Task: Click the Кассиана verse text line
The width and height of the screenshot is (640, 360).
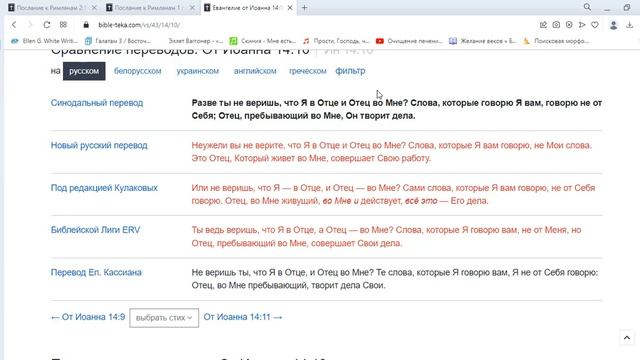Action: (x=395, y=279)
